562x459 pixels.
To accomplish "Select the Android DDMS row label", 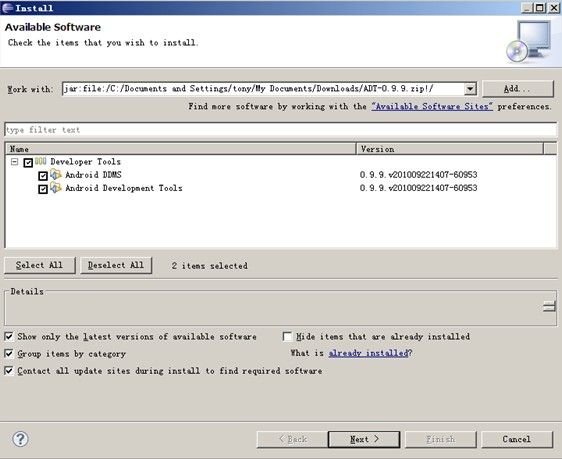I will (x=93, y=174).
